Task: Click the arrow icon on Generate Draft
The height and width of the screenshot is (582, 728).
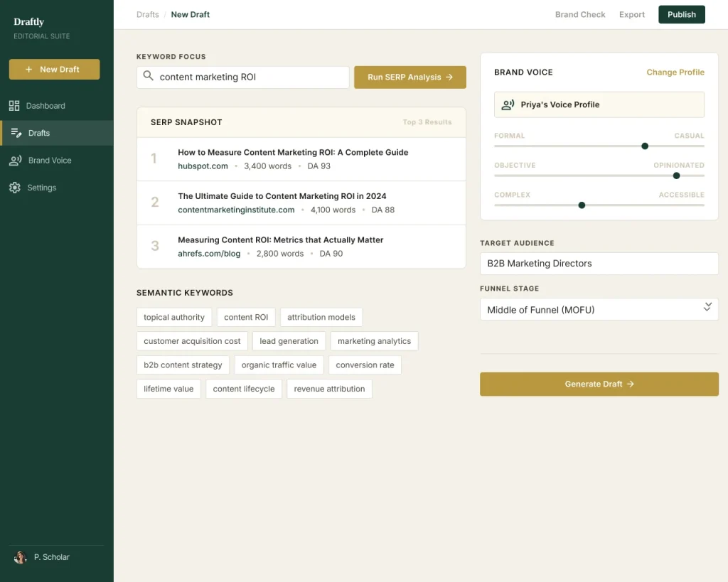Action: [630, 384]
